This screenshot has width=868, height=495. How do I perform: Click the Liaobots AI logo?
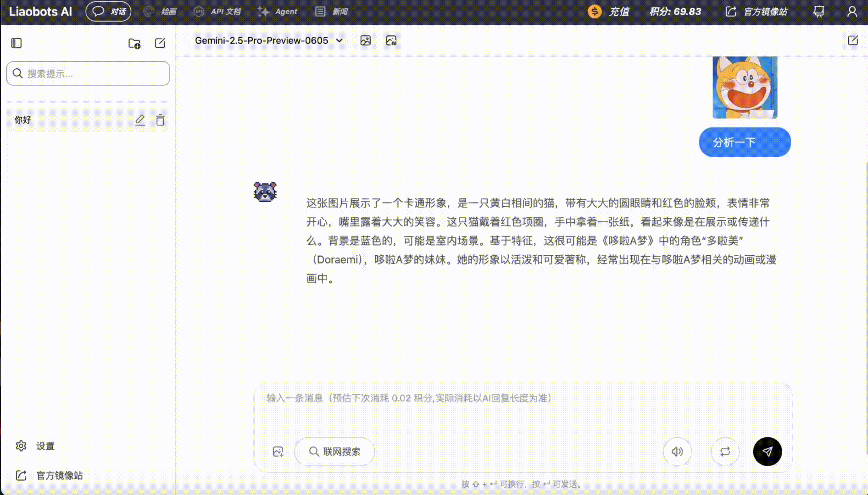(40, 12)
